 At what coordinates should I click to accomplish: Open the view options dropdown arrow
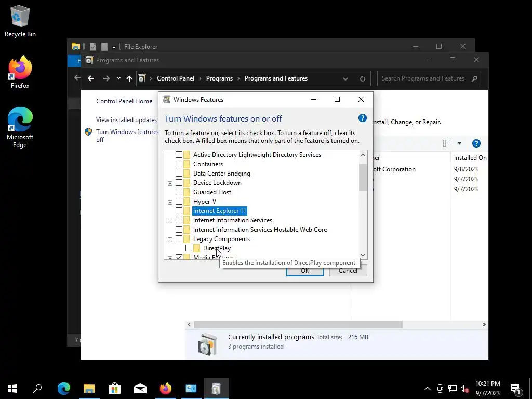[x=459, y=143]
